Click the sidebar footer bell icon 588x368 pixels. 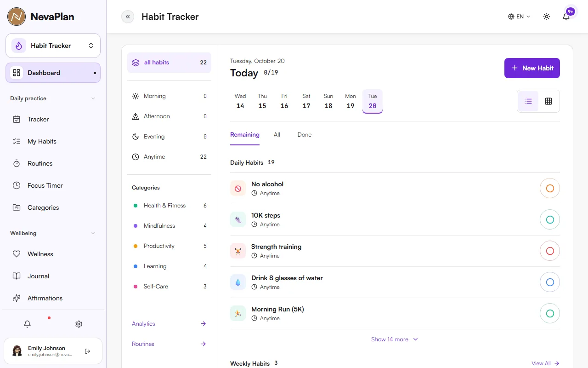[x=28, y=324]
